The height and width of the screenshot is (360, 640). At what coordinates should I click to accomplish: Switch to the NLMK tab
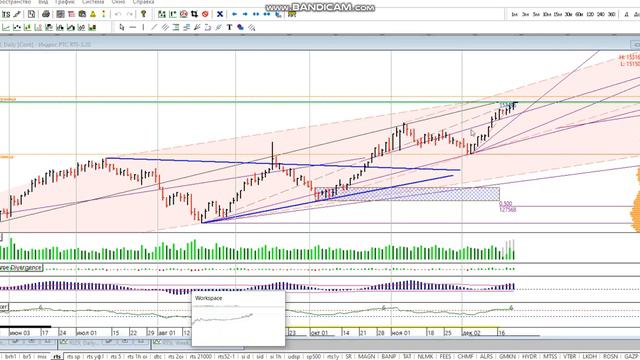pos(425,356)
